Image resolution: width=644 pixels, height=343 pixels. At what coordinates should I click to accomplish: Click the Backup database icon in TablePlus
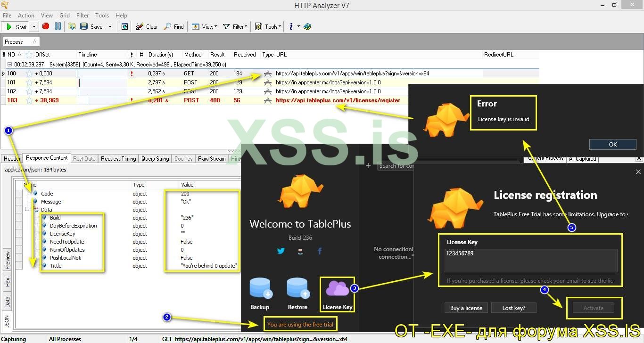pyautogui.click(x=260, y=289)
